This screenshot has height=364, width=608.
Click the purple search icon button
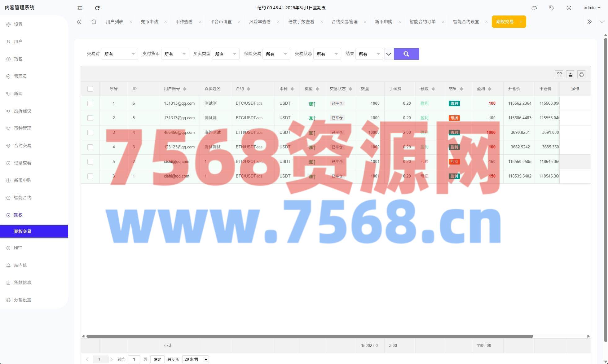click(406, 54)
